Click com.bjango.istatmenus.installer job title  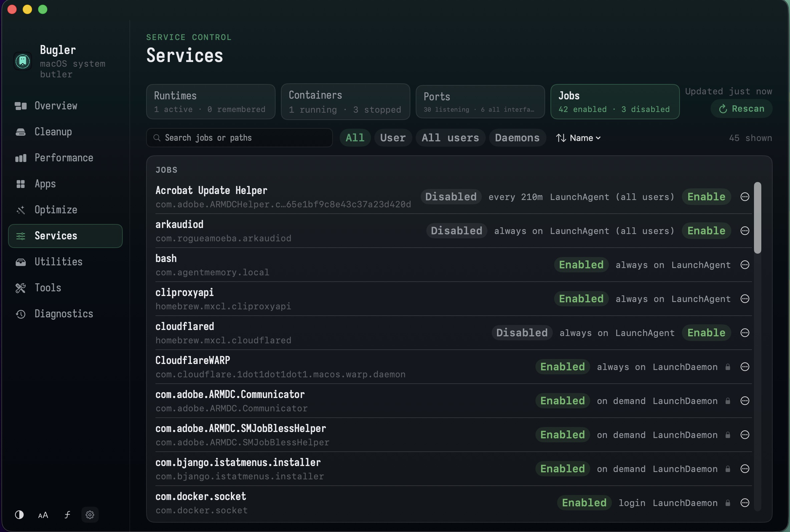click(238, 462)
